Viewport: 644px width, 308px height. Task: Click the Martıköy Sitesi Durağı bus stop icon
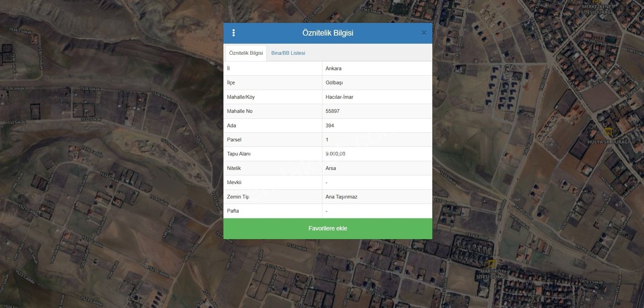492,264
